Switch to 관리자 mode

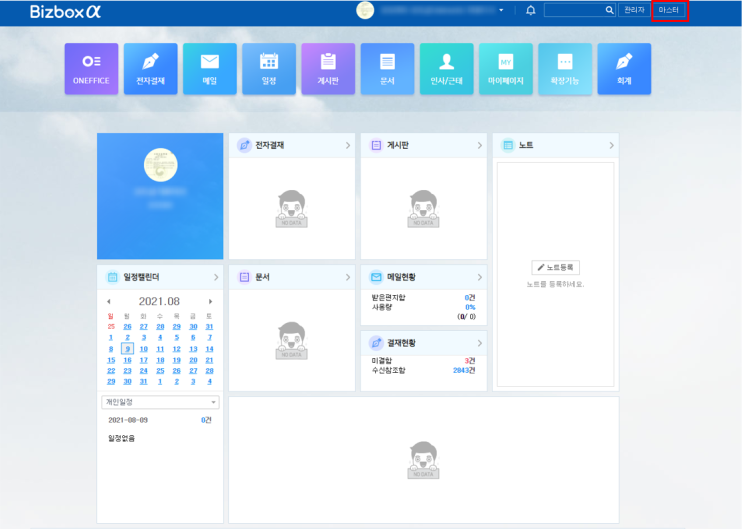[x=634, y=10]
